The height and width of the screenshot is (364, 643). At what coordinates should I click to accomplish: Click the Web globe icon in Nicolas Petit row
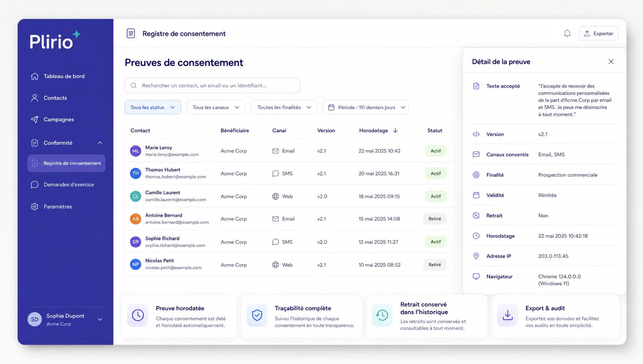(275, 265)
